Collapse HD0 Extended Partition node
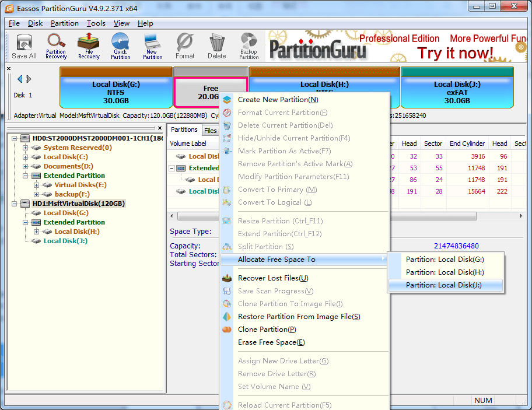532x410 pixels. click(25, 176)
